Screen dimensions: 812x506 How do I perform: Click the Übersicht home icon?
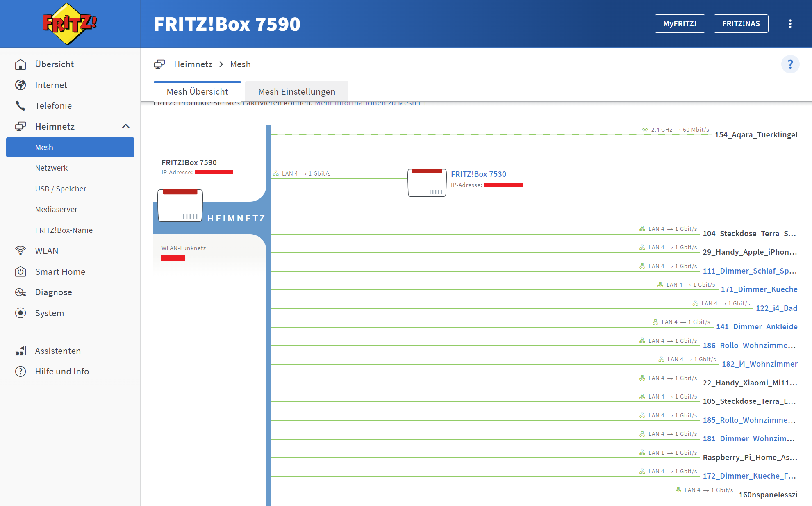coord(20,64)
